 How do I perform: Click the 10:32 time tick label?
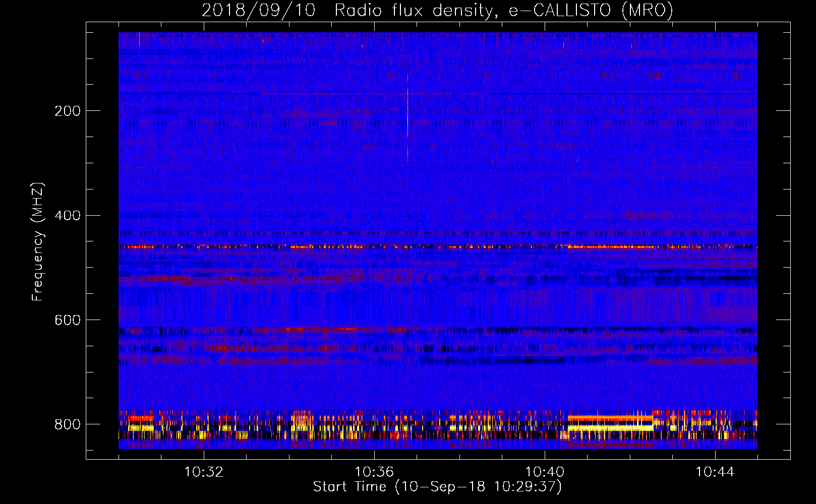(204, 472)
